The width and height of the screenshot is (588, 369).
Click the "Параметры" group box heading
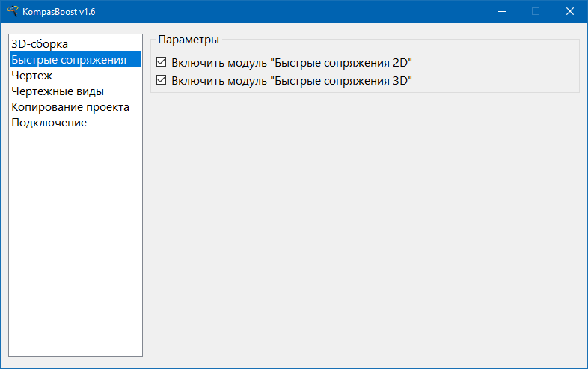(x=189, y=40)
